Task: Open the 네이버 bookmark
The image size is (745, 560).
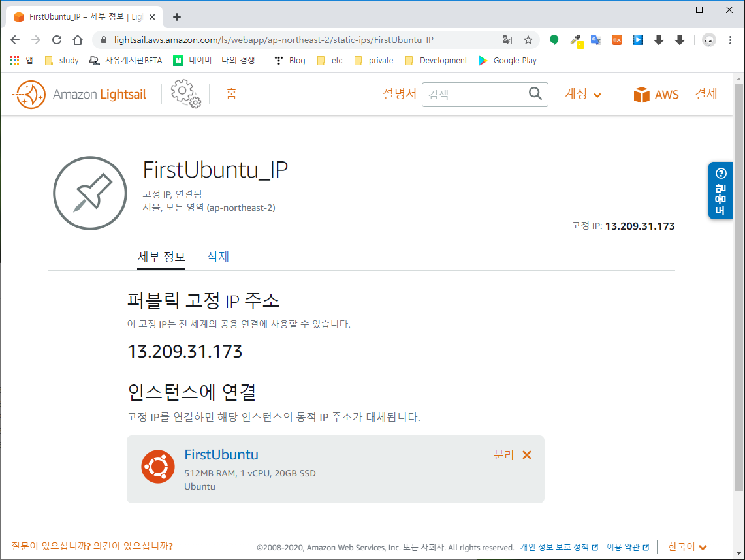Action: (217, 60)
